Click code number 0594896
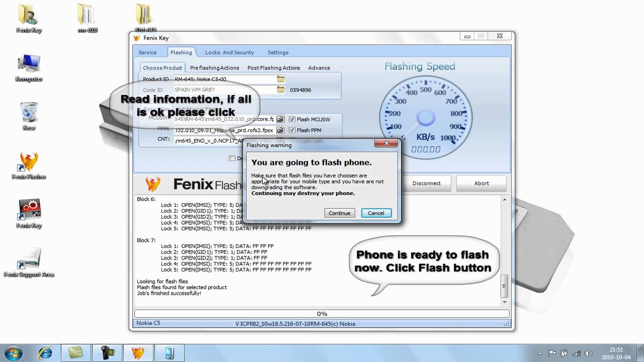This screenshot has height=362, width=644. [300, 90]
